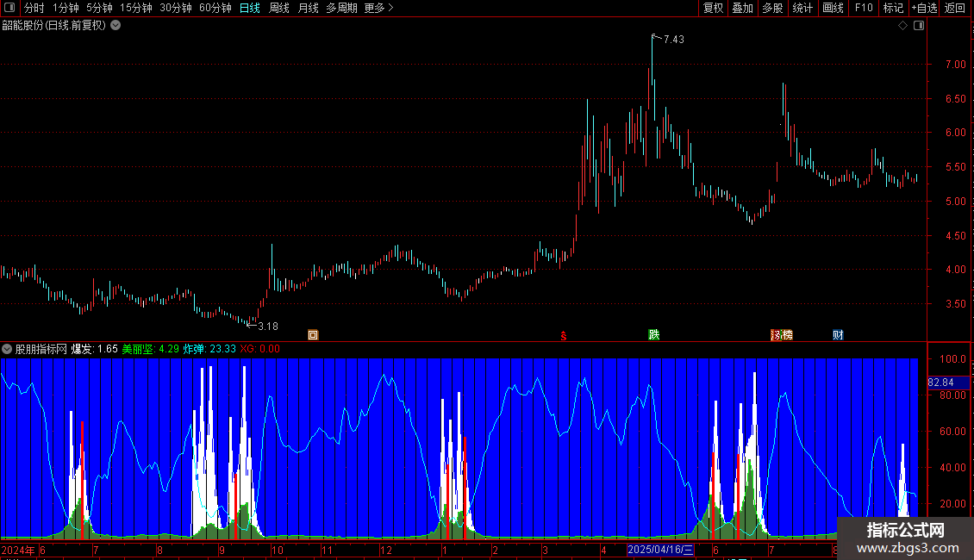Open the 画线 drawing tools
Screen dimensions: 974x560
point(833,8)
